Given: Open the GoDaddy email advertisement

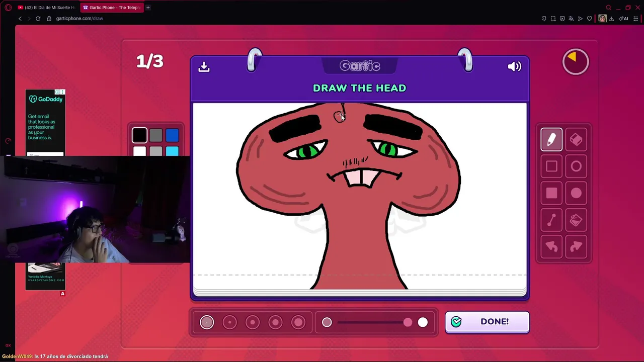Looking at the screenshot, I should (x=45, y=123).
